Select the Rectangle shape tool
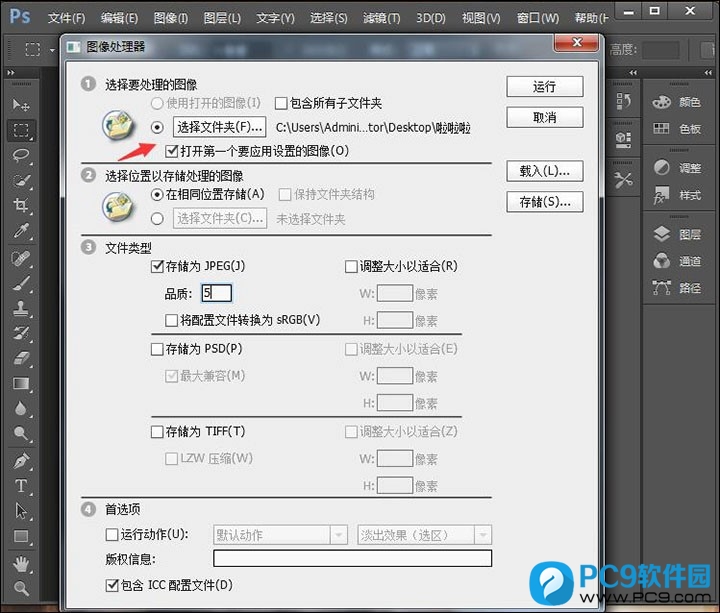Image resolution: width=720 pixels, height=613 pixels. tap(21, 536)
